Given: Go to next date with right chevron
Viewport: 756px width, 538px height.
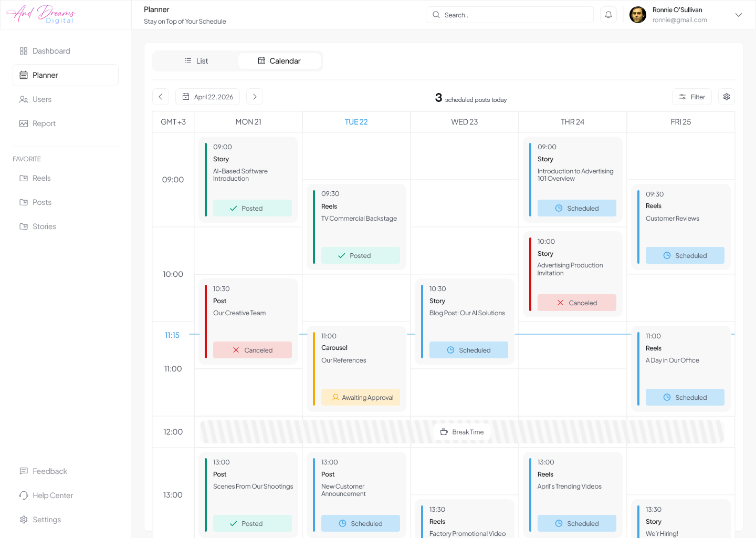Looking at the screenshot, I should (x=255, y=97).
